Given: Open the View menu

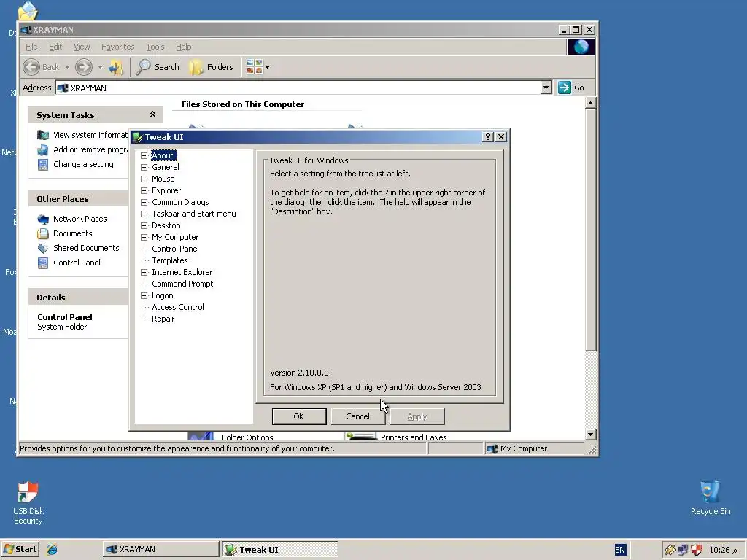Looking at the screenshot, I should (x=82, y=47).
